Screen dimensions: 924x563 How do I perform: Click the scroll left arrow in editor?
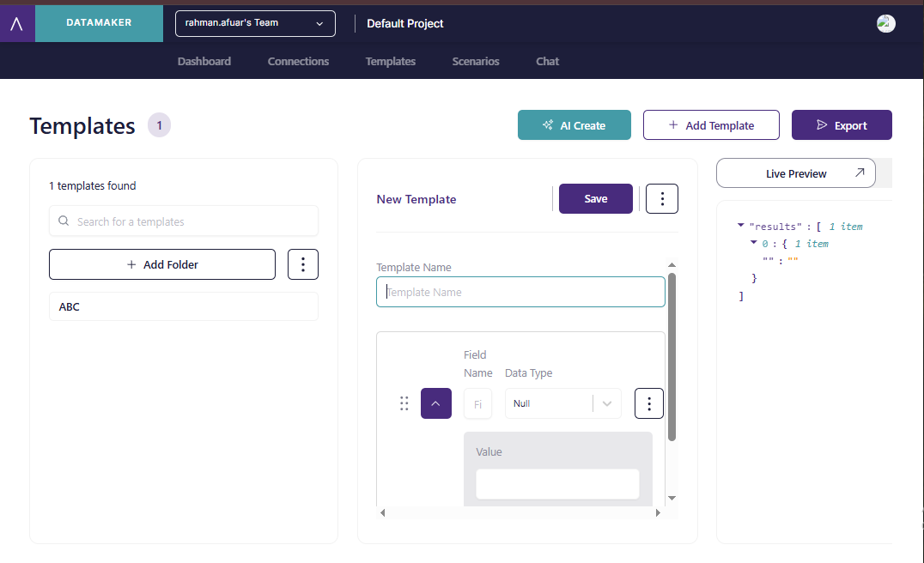tap(382, 513)
